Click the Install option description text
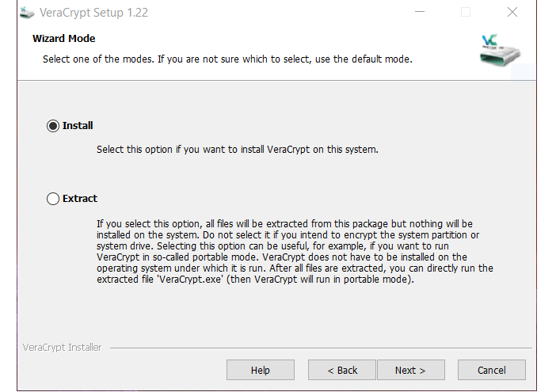 click(x=237, y=149)
